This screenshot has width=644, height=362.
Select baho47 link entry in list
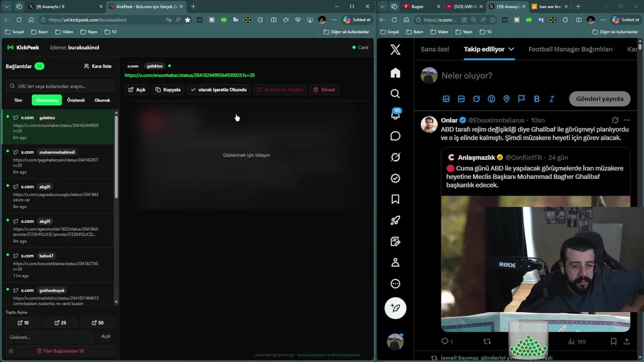[58, 265]
